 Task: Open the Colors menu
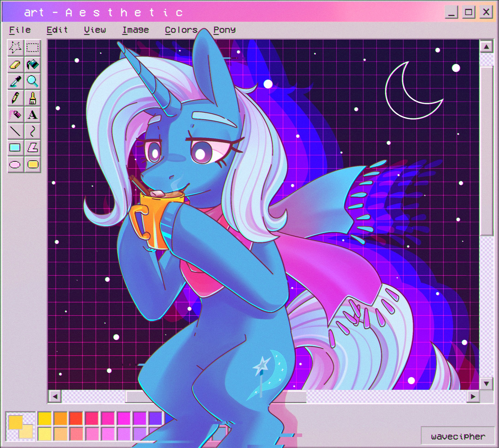[x=181, y=30]
